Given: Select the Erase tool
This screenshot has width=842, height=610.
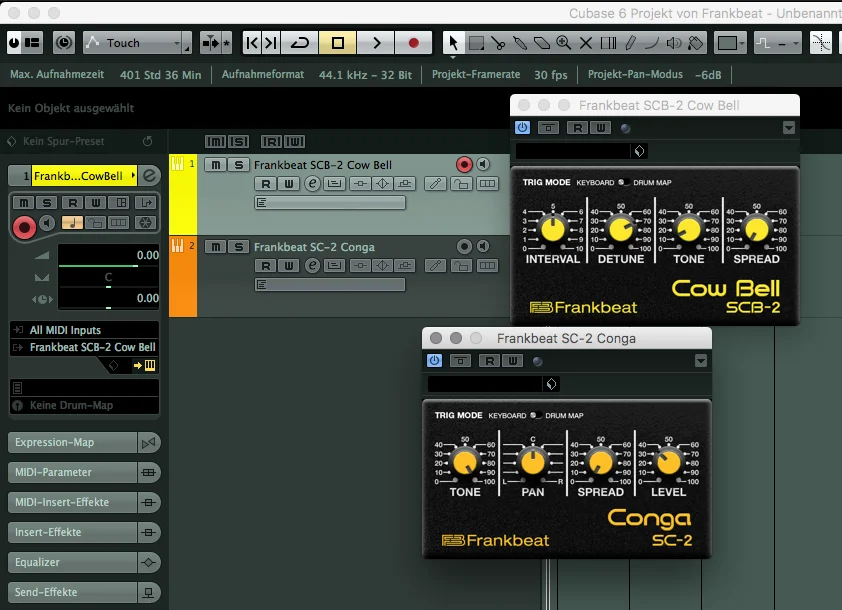Looking at the screenshot, I should 542,42.
